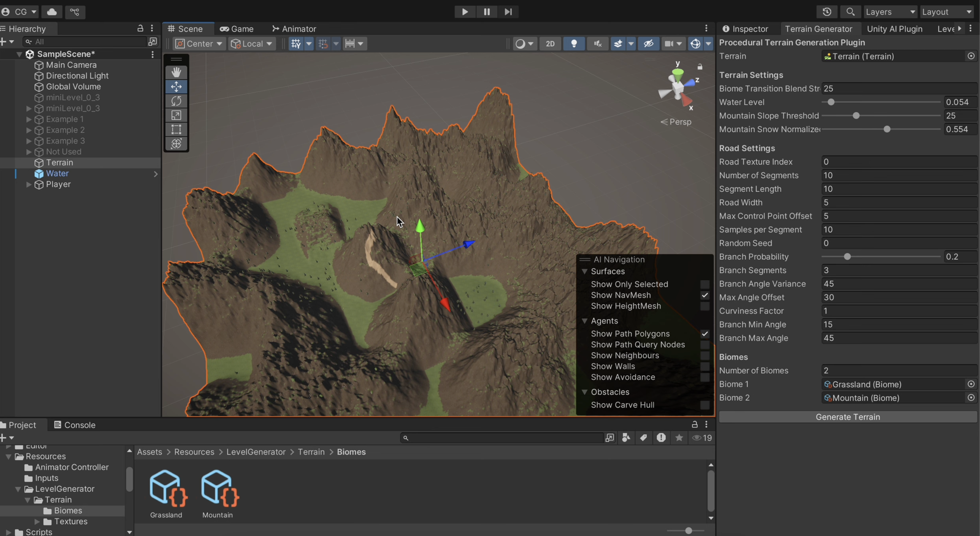980x536 pixels.
Task: Click the Hierarchy panel lock icon
Action: click(140, 28)
